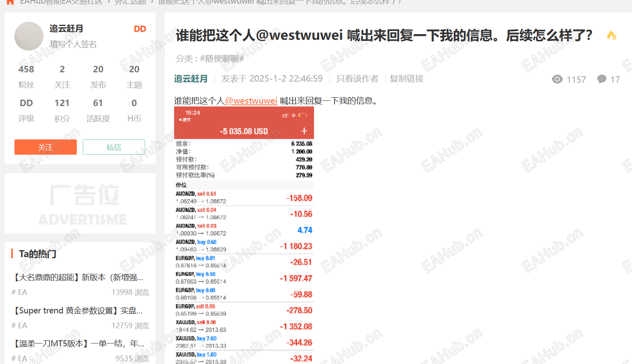Open the 外汇话题 breadcrumb link
This screenshot has width=632, height=364.
point(130,2)
